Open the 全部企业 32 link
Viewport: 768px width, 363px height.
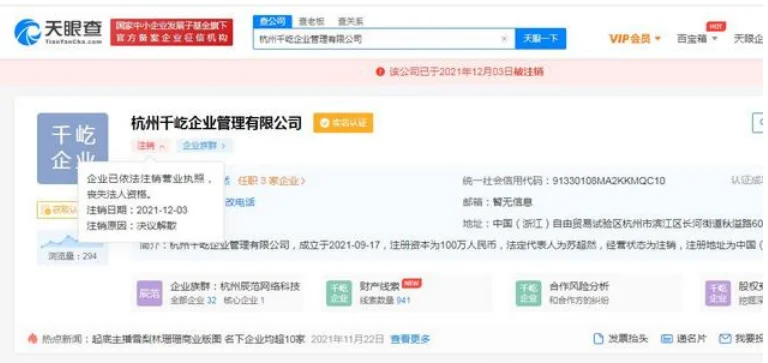193,300
